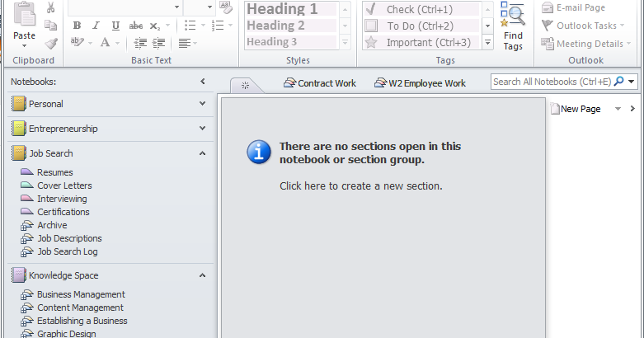Click here to create a new section

pos(361,186)
